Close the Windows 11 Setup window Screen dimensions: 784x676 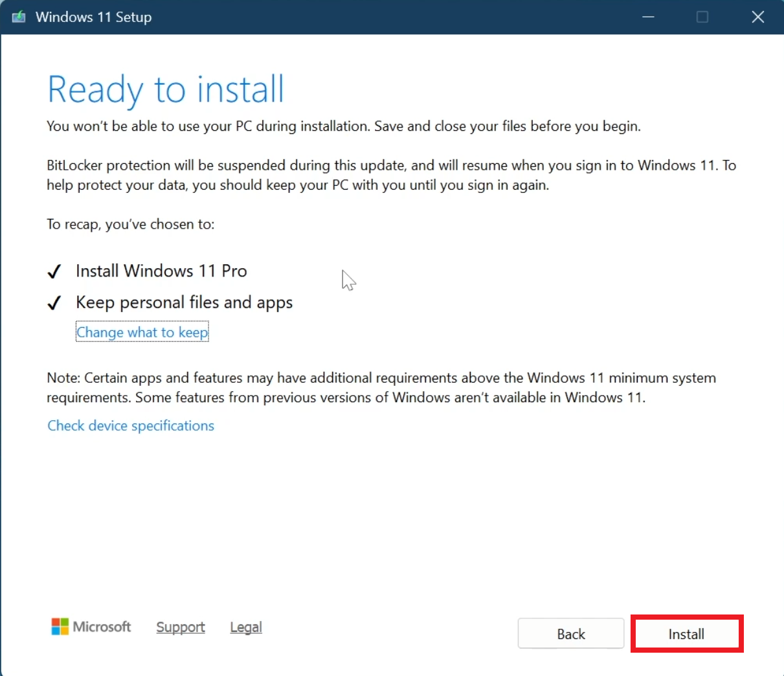pos(757,17)
